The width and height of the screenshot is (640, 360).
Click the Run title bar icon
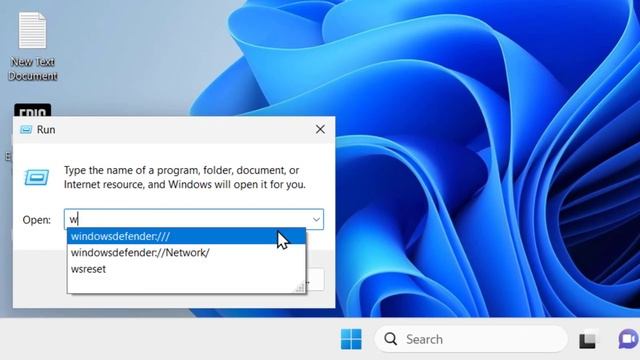tap(26, 130)
